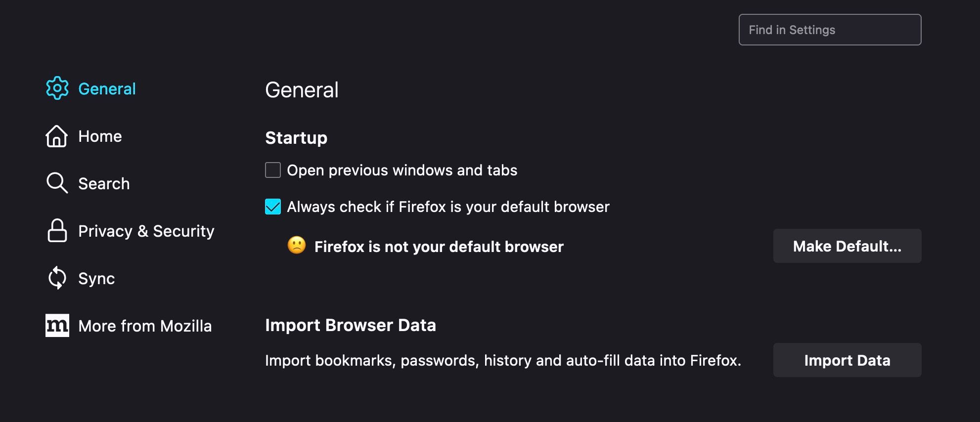The height and width of the screenshot is (422, 980).
Task: Enable Open previous windows and tabs checkbox
Action: [x=273, y=170]
